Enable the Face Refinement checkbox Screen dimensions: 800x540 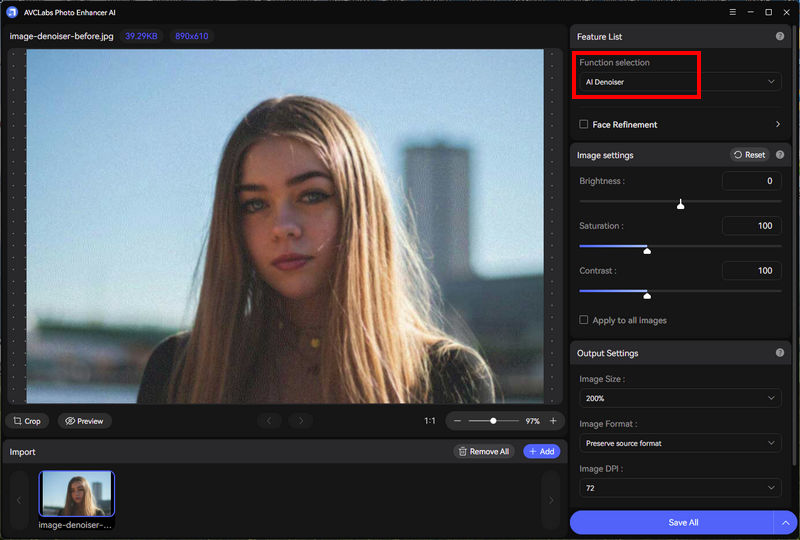pyautogui.click(x=584, y=125)
